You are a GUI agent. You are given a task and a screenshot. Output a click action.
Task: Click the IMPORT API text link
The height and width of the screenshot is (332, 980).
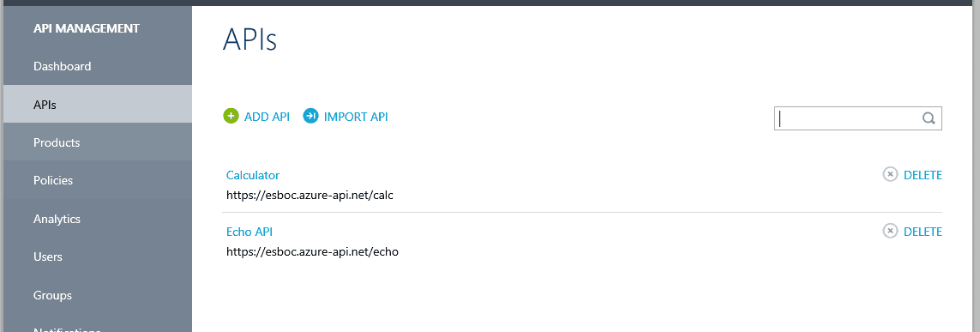coord(356,117)
